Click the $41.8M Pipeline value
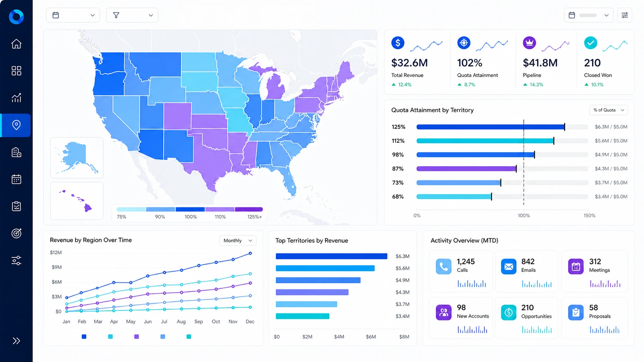644x362 pixels. tap(540, 63)
